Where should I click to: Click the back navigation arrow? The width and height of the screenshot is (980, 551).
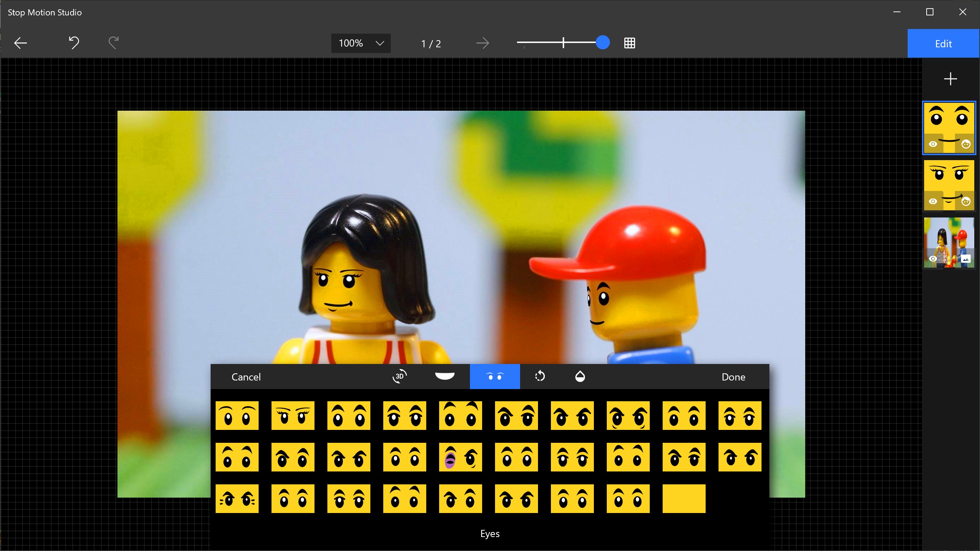pyautogui.click(x=20, y=43)
